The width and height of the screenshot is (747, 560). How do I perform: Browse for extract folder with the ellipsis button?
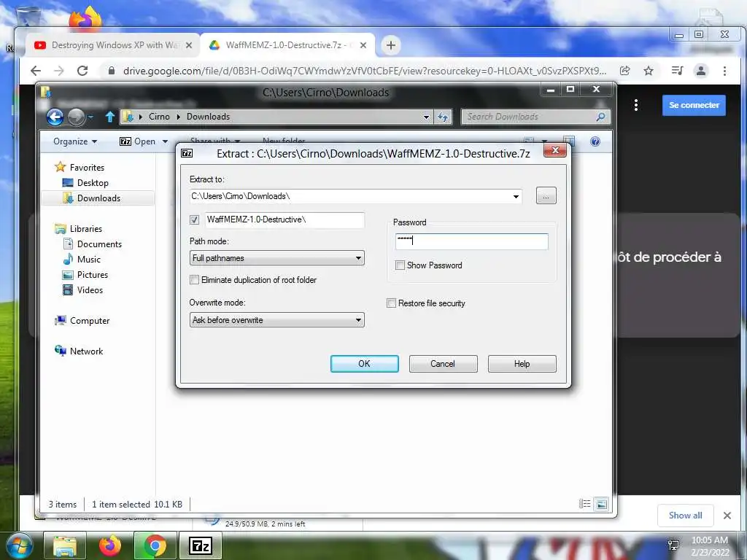coord(546,195)
